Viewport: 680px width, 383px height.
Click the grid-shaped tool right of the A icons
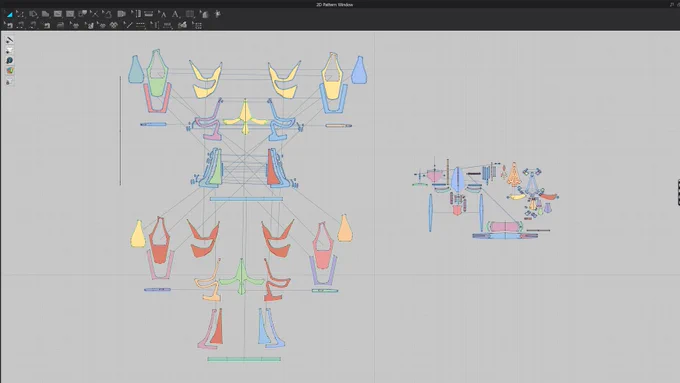(190, 14)
